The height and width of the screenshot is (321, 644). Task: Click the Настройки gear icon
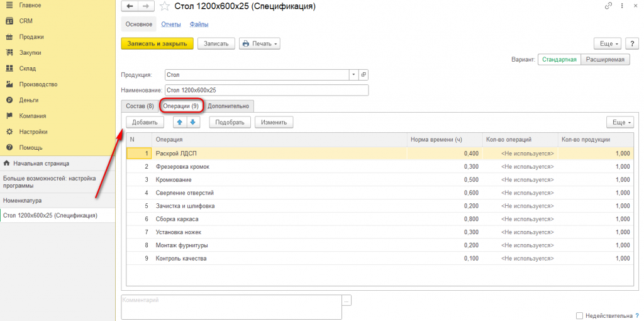pos(10,132)
